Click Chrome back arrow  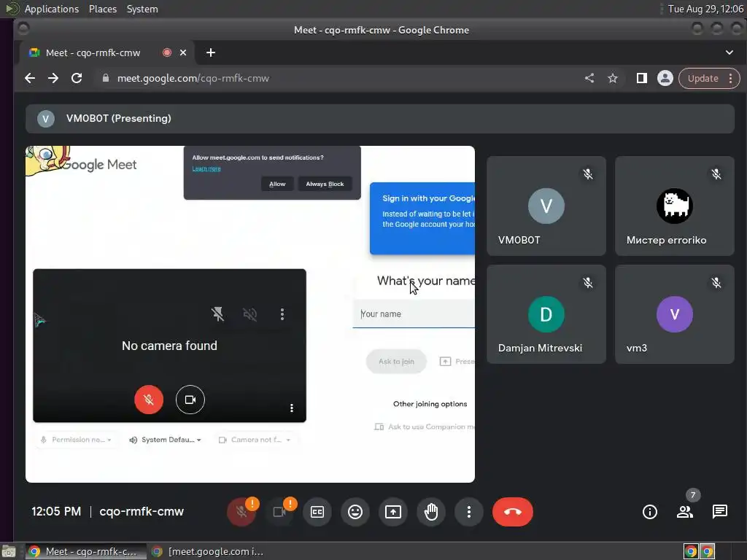(30, 78)
